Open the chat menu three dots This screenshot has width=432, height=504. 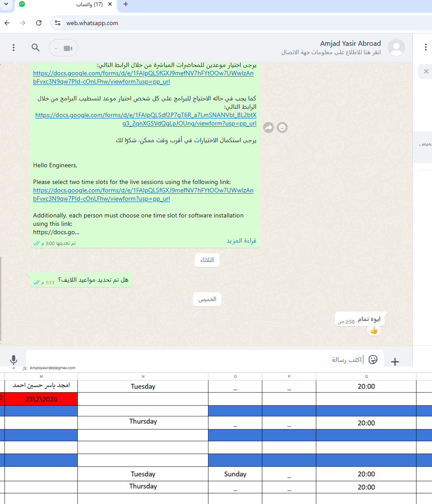(x=14, y=48)
